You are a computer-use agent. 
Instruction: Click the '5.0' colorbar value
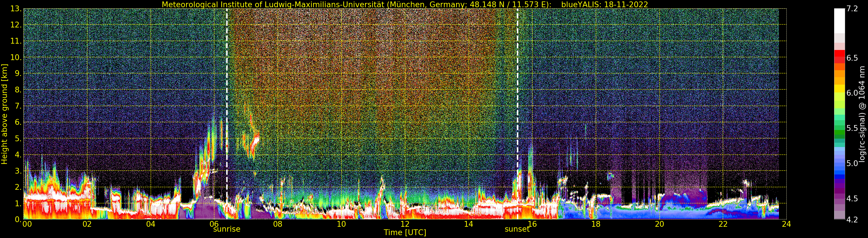click(x=852, y=163)
